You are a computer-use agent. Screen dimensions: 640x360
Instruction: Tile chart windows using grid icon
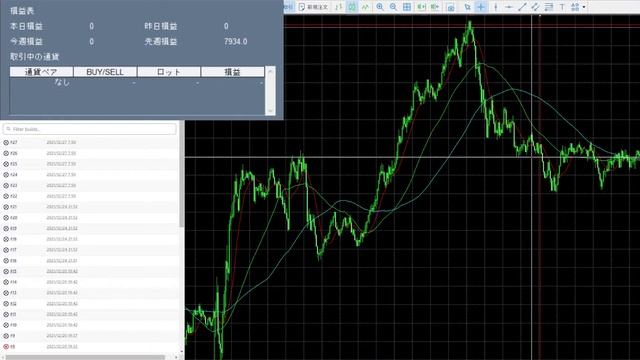click(407, 7)
